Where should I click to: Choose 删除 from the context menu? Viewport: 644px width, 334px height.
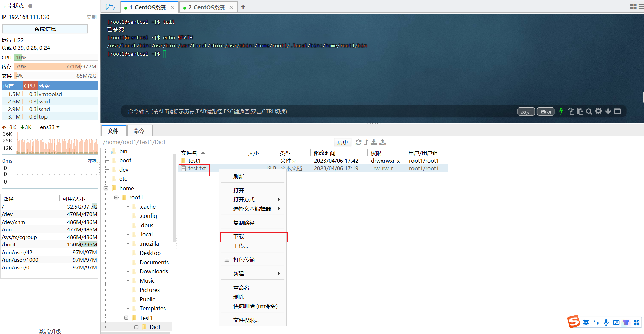253,297
